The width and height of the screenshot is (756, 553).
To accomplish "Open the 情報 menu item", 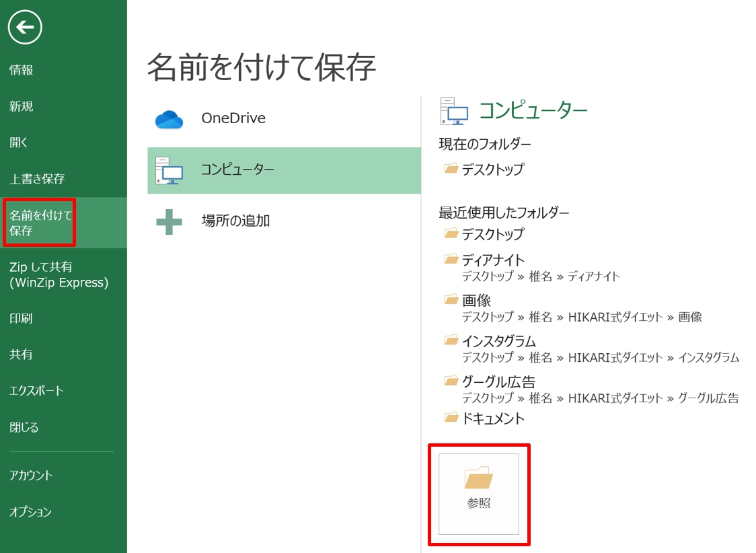I will point(22,71).
